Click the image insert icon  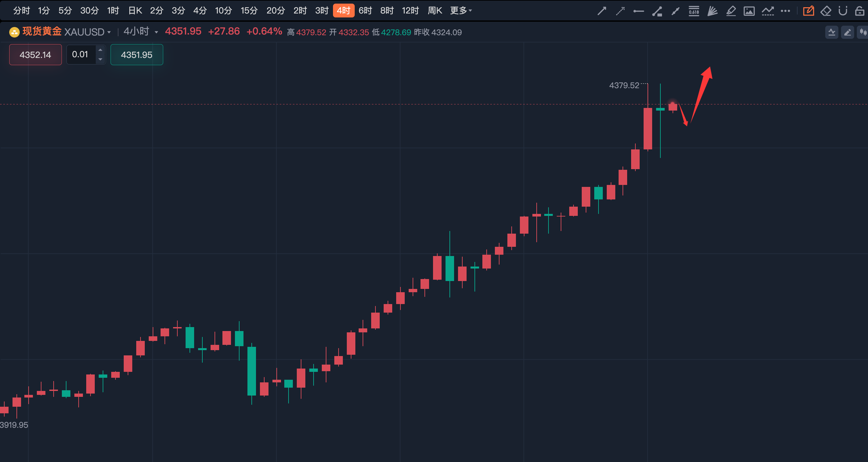click(749, 11)
